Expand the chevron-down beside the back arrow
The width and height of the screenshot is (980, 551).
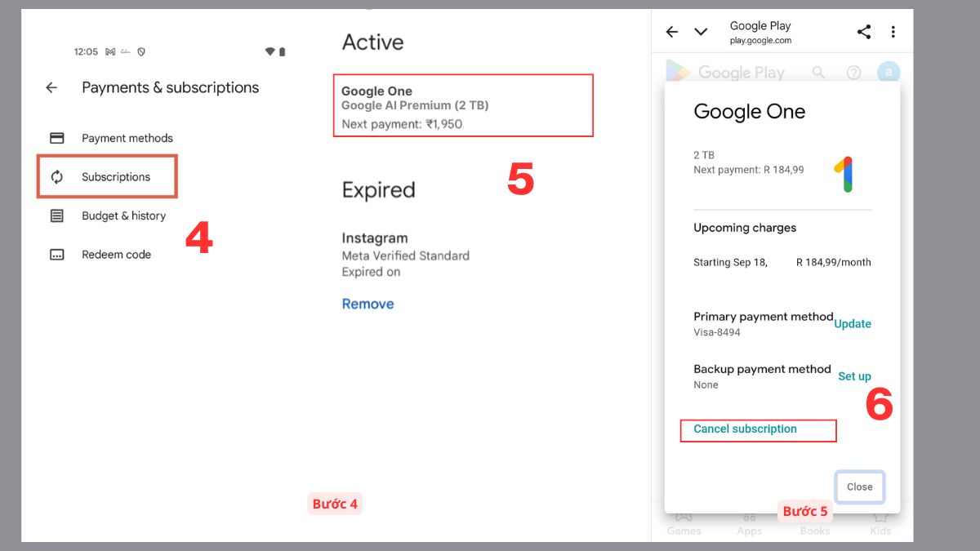pyautogui.click(x=701, y=32)
